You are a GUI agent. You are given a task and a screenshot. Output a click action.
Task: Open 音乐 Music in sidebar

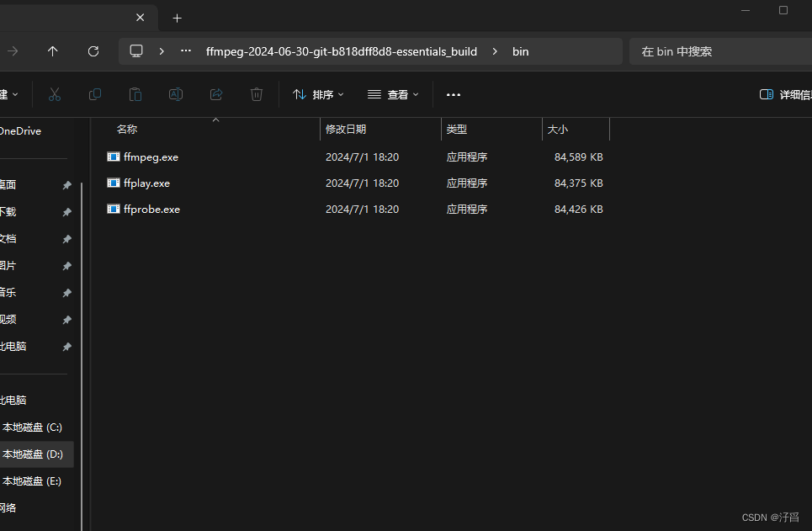tap(8, 293)
